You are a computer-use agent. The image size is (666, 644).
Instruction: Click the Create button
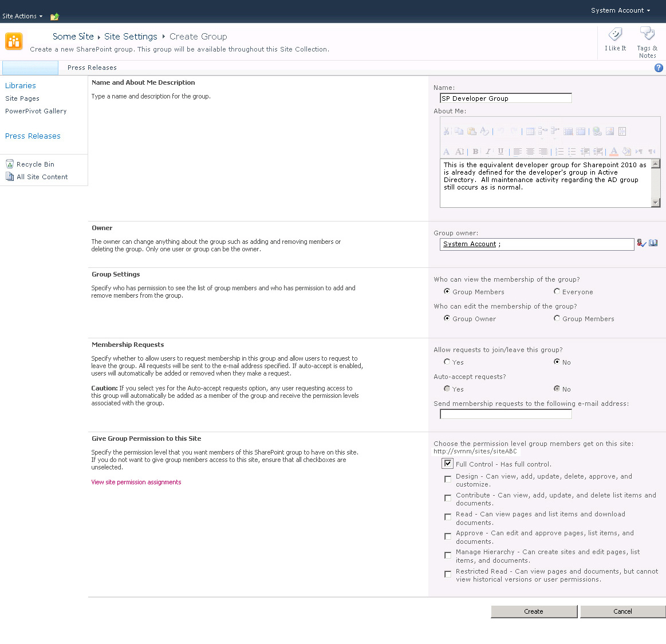[534, 611]
